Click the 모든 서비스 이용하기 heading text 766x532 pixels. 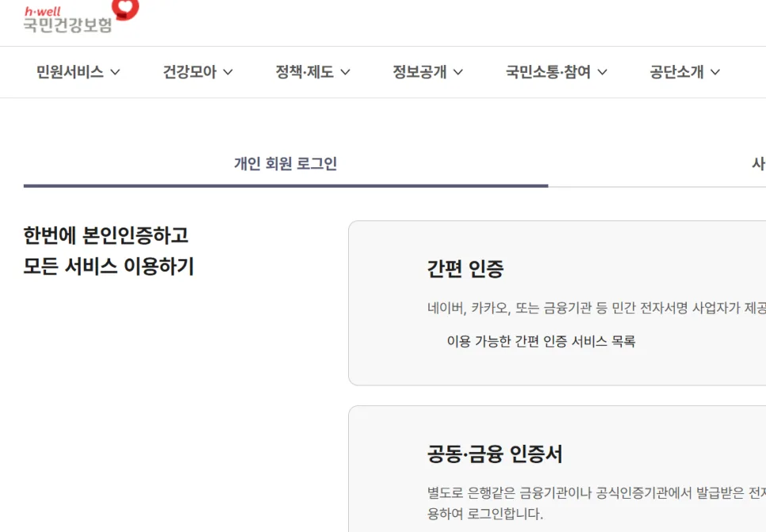[109, 266]
